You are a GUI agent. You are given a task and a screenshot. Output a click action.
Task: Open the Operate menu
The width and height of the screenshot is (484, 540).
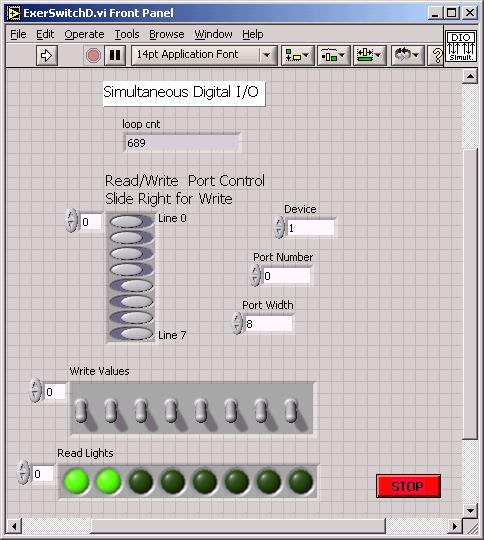coord(84,34)
